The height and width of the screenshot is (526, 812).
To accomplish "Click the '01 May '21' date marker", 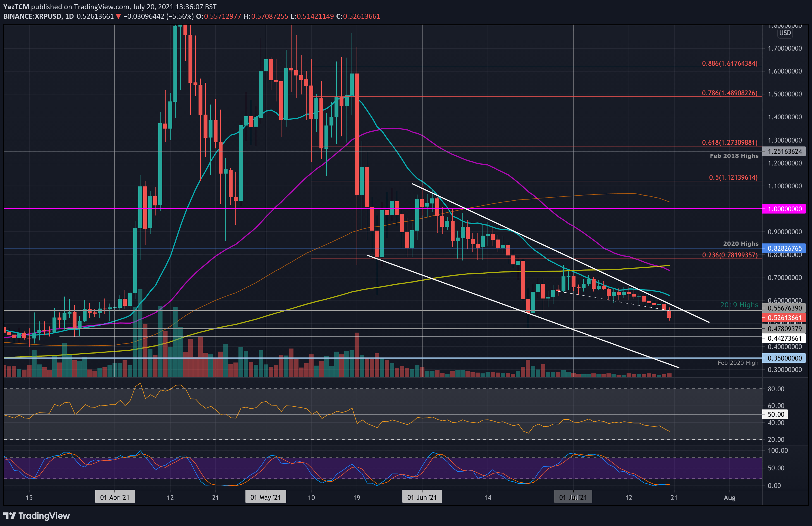I will click(x=266, y=497).
